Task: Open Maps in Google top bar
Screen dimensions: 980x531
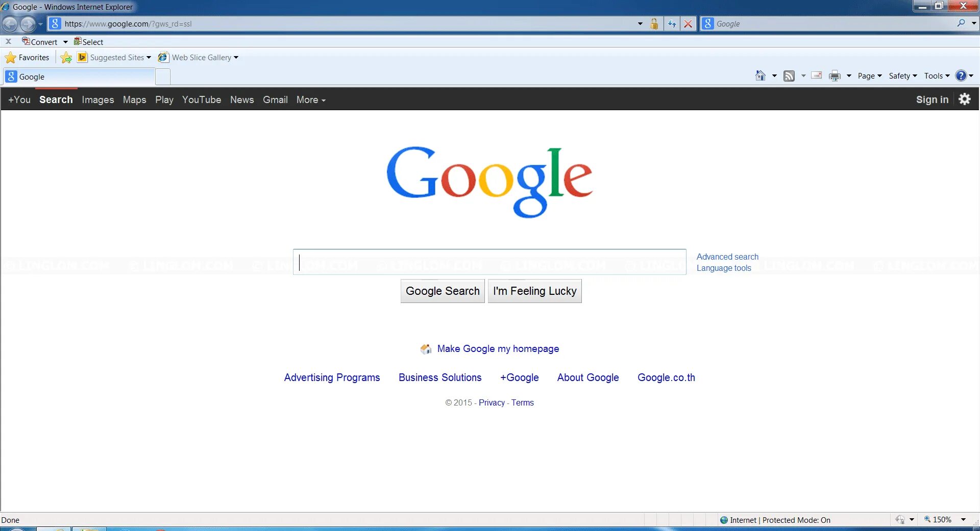Action: pos(134,99)
